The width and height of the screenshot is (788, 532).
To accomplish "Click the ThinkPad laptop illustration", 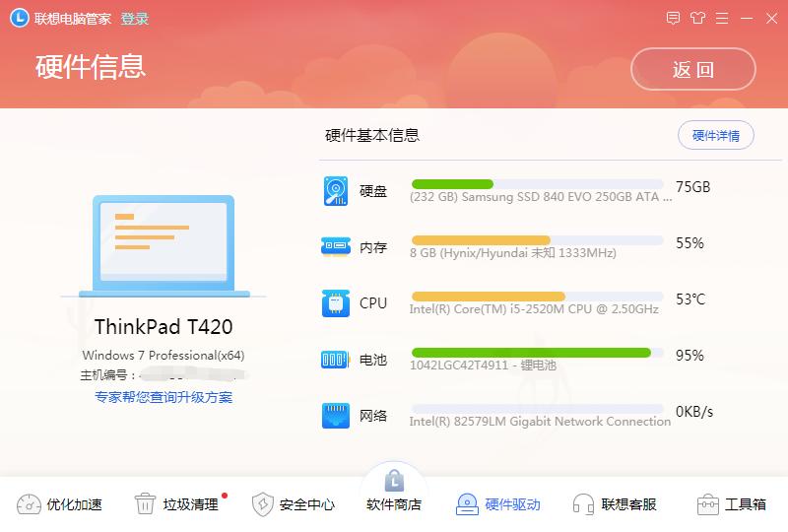I will pyautogui.click(x=164, y=246).
